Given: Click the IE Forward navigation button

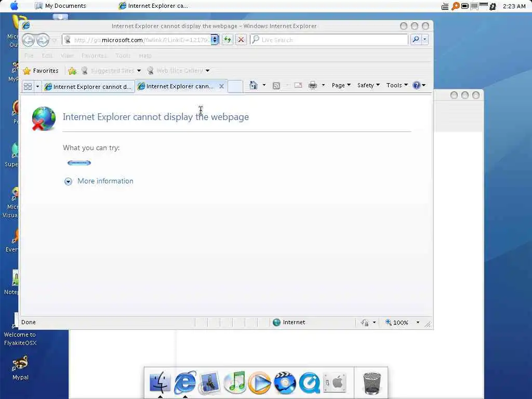Looking at the screenshot, I should point(43,40).
